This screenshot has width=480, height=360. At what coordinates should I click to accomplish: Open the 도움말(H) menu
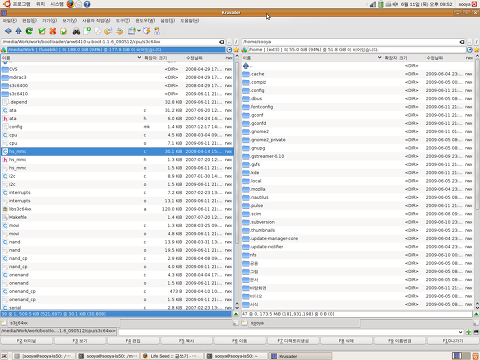190,21
